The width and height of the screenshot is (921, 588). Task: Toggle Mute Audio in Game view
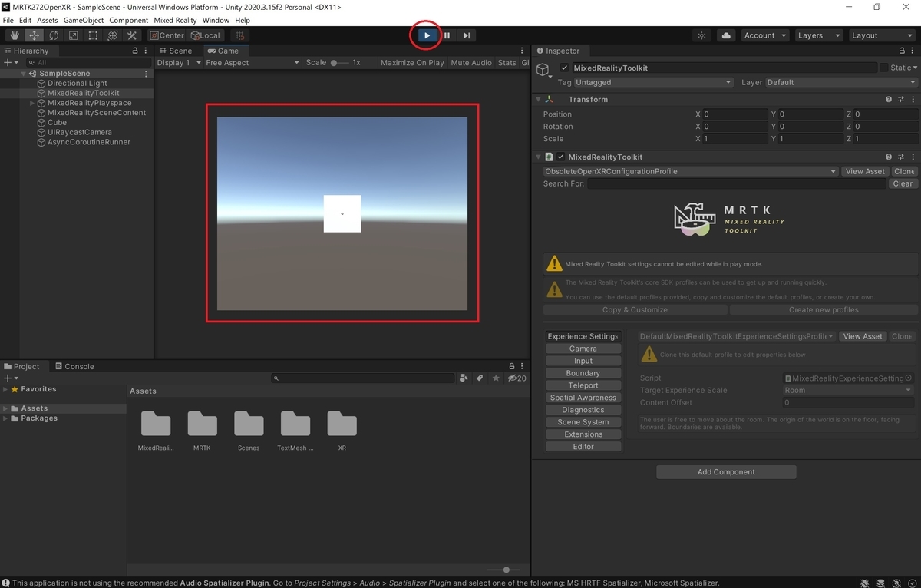tap(471, 63)
